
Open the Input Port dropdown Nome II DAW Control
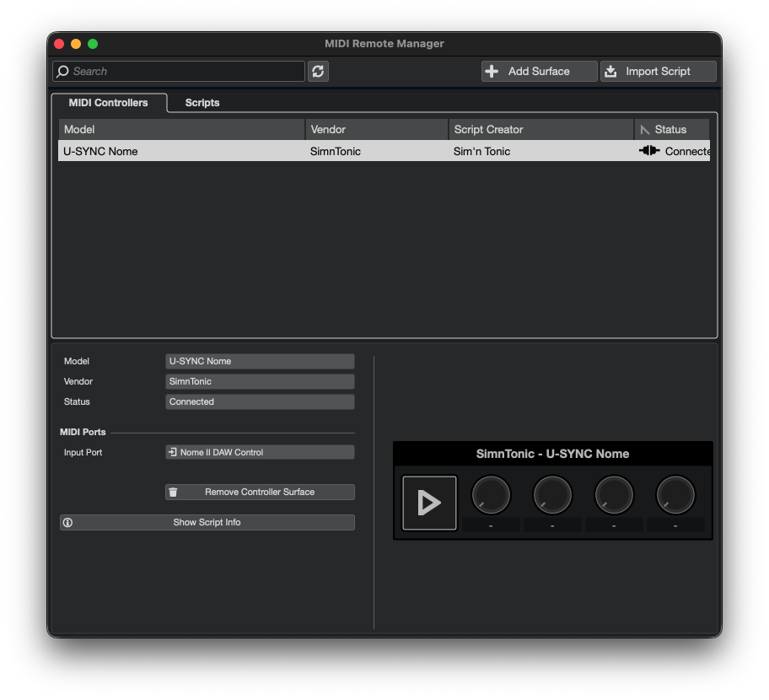[260, 452]
